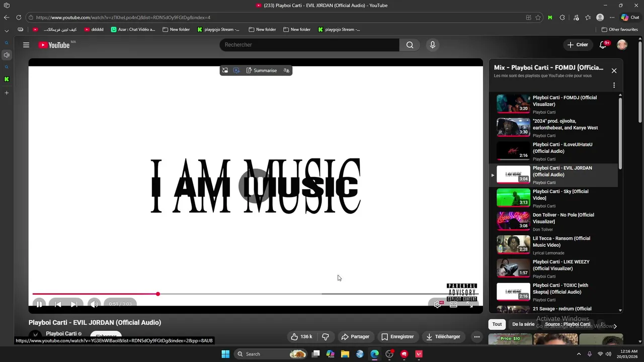Open the YouTube account avatar menu
The image size is (644, 362).
[622, 45]
